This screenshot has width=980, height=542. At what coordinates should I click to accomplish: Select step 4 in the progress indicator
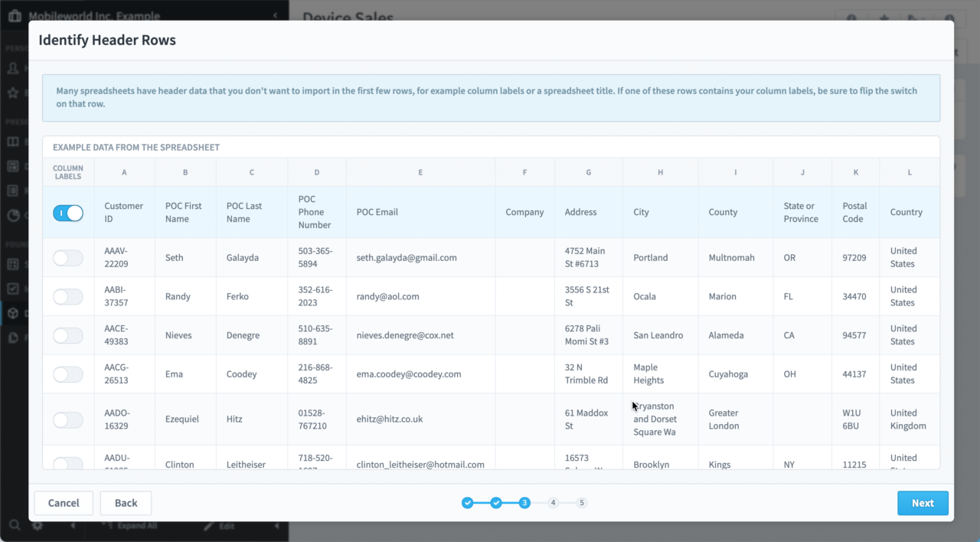tap(553, 503)
